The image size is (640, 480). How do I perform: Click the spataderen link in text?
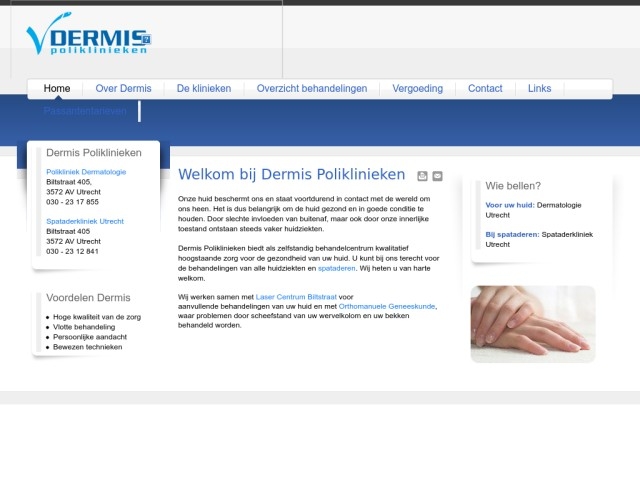click(336, 268)
